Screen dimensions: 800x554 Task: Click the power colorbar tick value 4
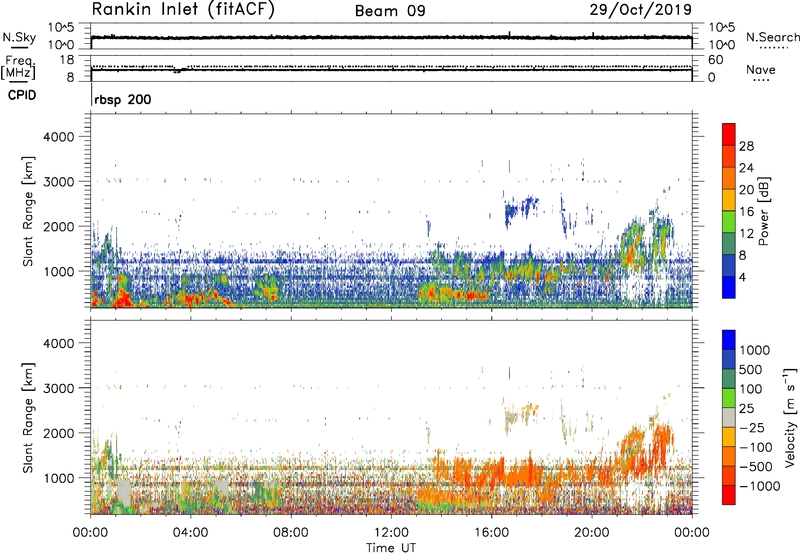pyautogui.click(x=742, y=278)
